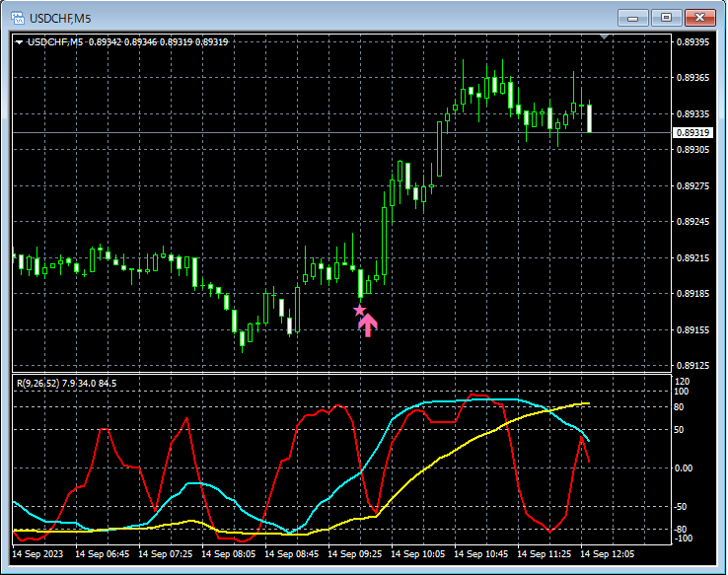Click the 0.89365 price scale label
Screen dimensions: 728x575
point(692,78)
